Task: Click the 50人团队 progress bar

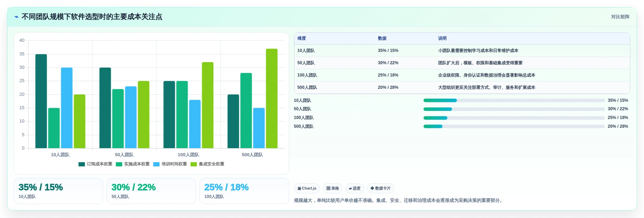Action: 514,109
